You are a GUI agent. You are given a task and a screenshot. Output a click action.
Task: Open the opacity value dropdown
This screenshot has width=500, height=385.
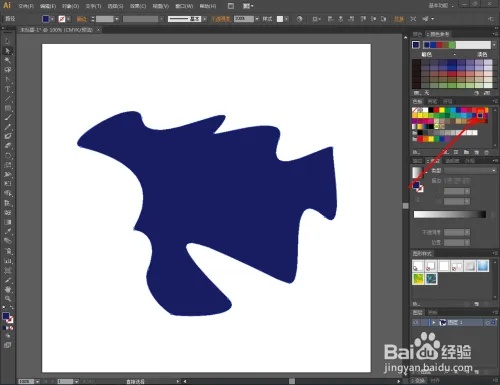257,19
